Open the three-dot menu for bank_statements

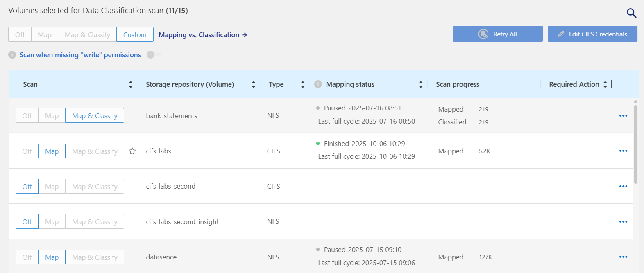623,116
